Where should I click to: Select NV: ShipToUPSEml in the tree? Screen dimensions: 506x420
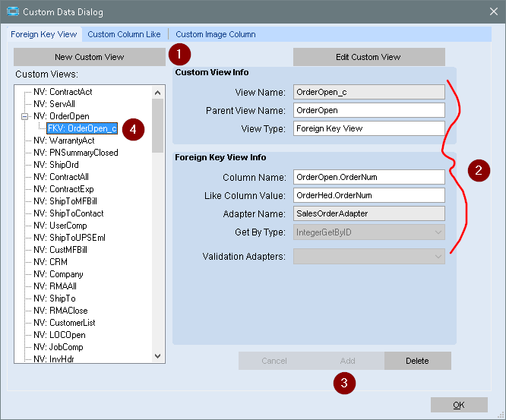coord(69,238)
